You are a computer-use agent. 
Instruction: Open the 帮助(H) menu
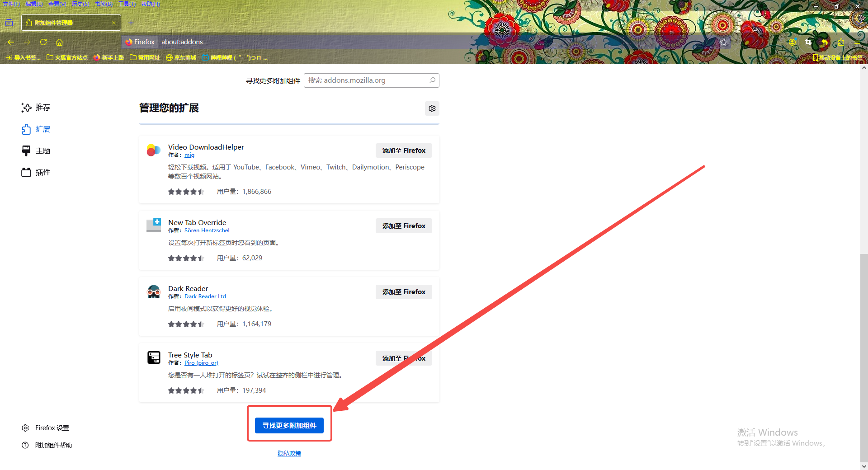tap(151, 4)
